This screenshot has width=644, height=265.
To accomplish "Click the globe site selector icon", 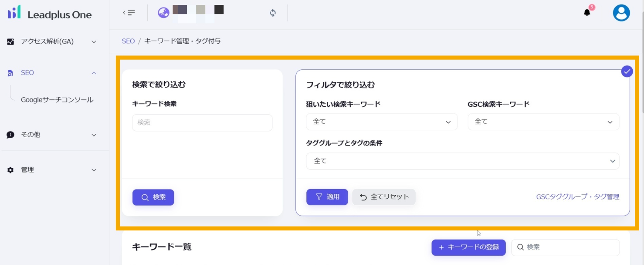I will 163,13.
